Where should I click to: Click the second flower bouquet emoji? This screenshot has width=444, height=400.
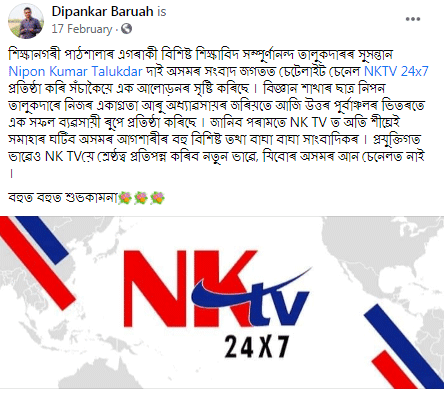click(141, 198)
